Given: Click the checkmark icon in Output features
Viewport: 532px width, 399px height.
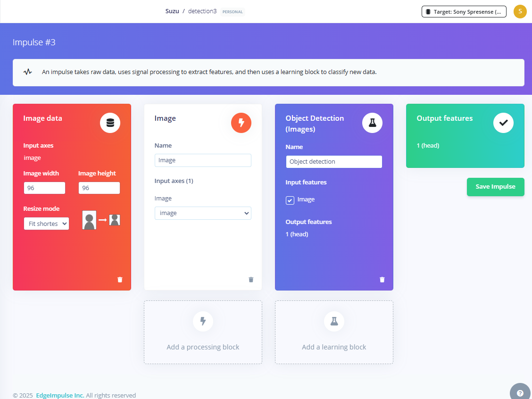Looking at the screenshot, I should pyautogui.click(x=503, y=123).
